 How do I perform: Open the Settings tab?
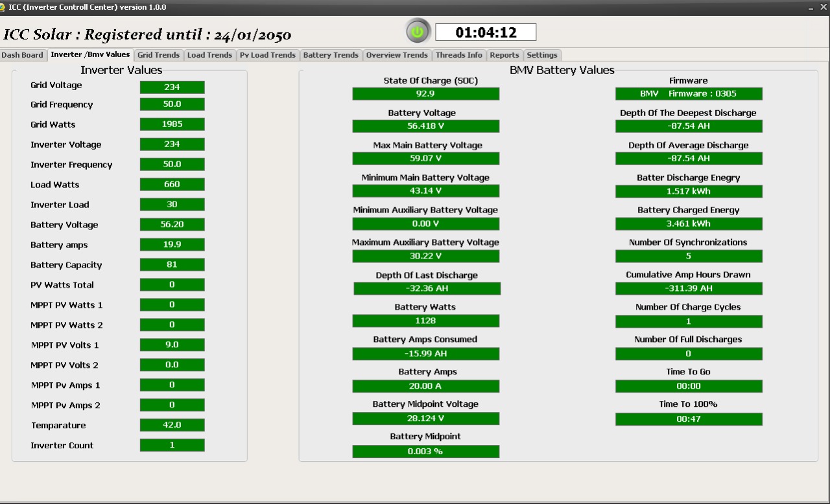541,55
